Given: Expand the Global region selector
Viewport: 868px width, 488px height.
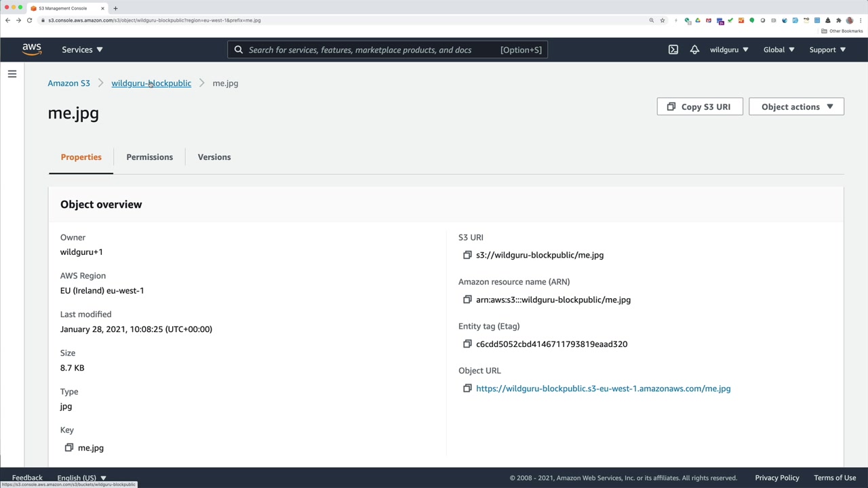Looking at the screenshot, I should click(x=778, y=49).
